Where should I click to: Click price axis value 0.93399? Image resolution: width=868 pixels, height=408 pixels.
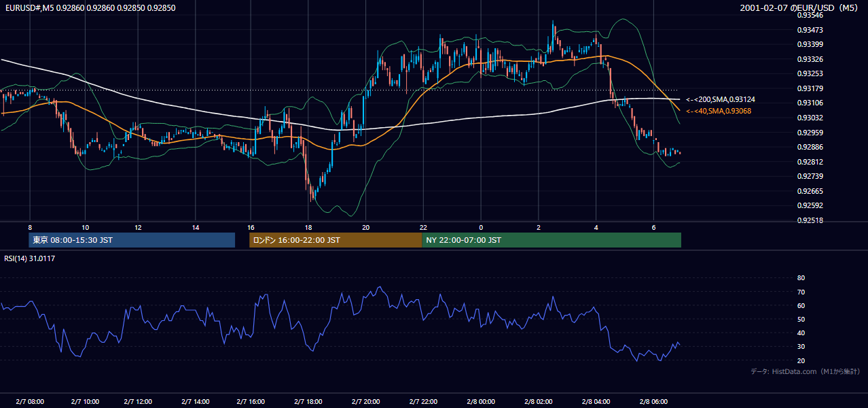click(810, 44)
